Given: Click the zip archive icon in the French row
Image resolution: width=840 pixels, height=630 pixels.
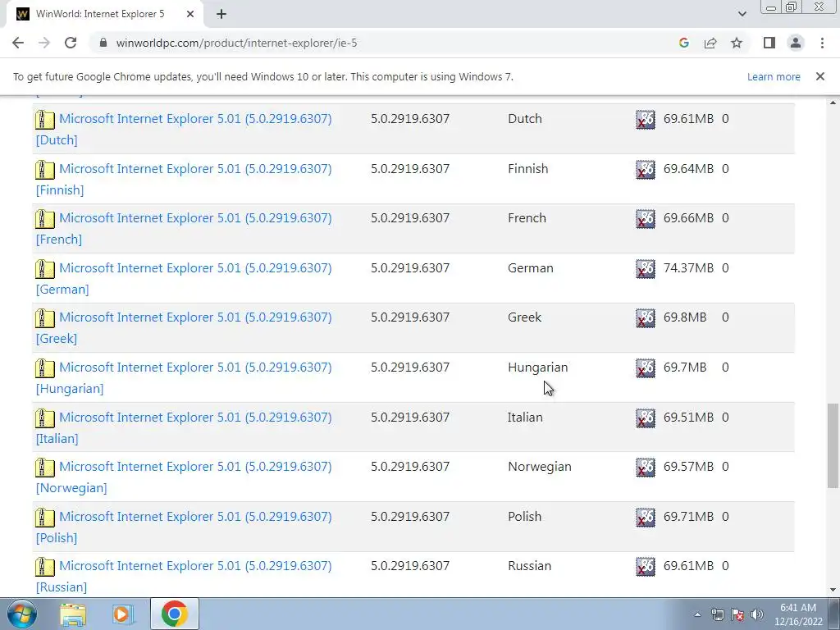Looking at the screenshot, I should pos(45,218).
